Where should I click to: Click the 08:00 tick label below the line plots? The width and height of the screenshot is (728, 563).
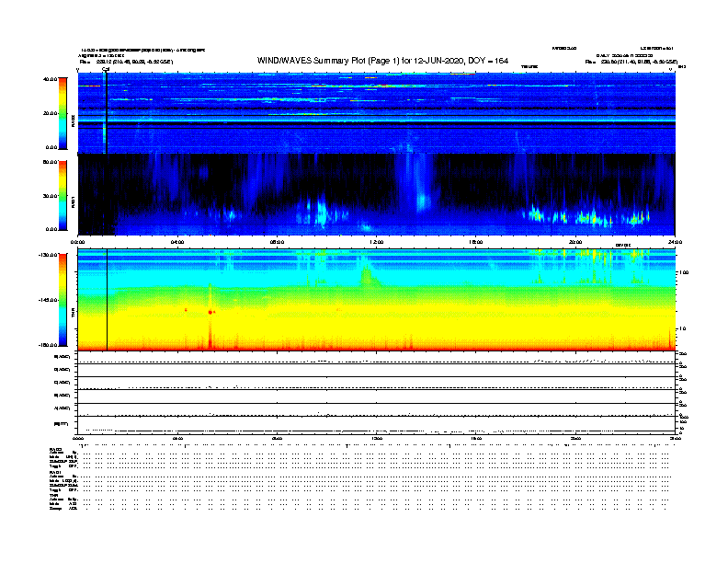tap(277, 438)
